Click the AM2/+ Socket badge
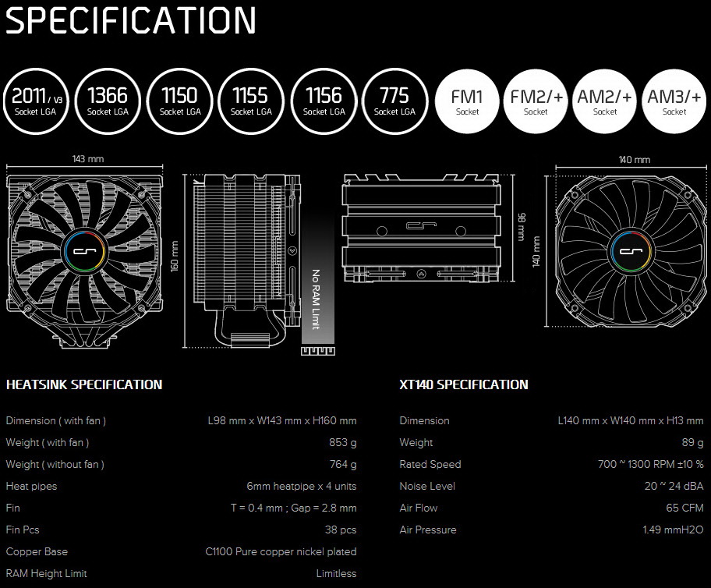 (604, 101)
